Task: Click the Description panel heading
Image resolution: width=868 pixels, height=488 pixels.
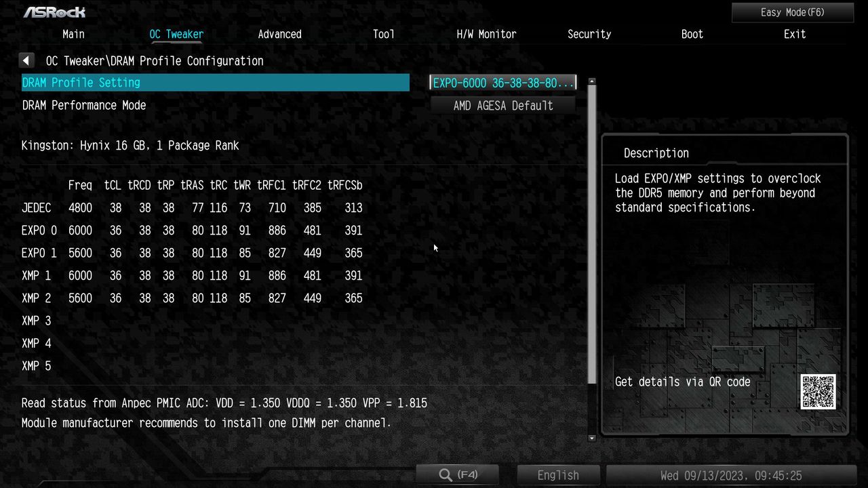Action: tap(656, 153)
